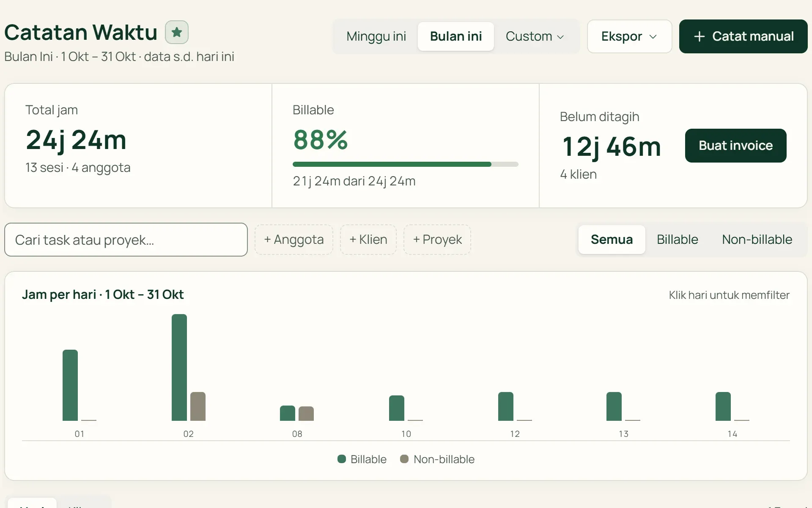Add an Anggota filter chip

tap(294, 240)
